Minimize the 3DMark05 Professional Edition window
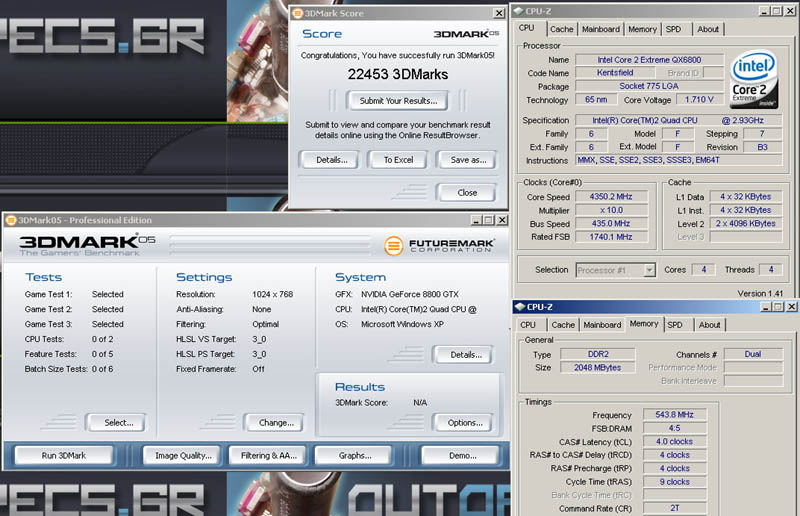The image size is (800, 516). [x=477, y=220]
